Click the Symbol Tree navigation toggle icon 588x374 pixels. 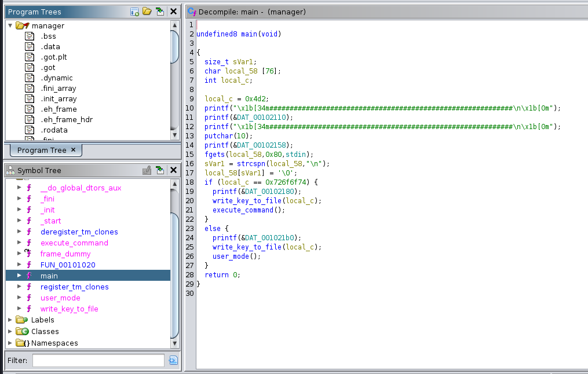tap(160, 171)
